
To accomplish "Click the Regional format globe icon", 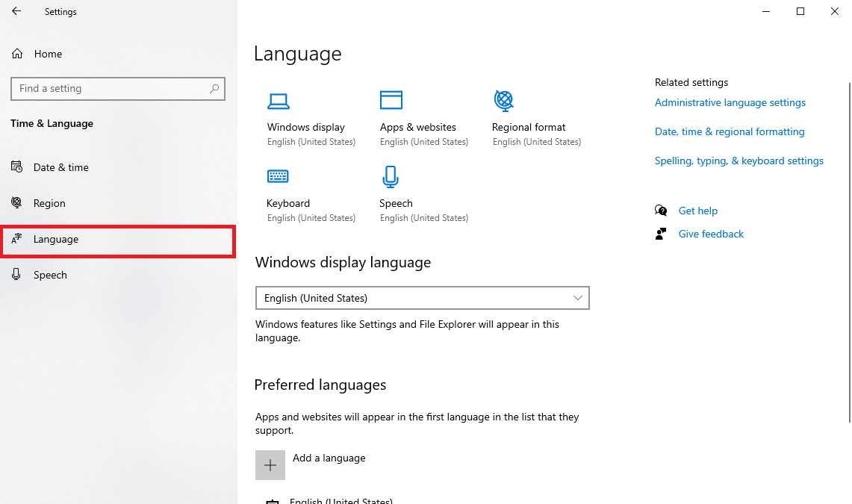I will click(x=504, y=100).
